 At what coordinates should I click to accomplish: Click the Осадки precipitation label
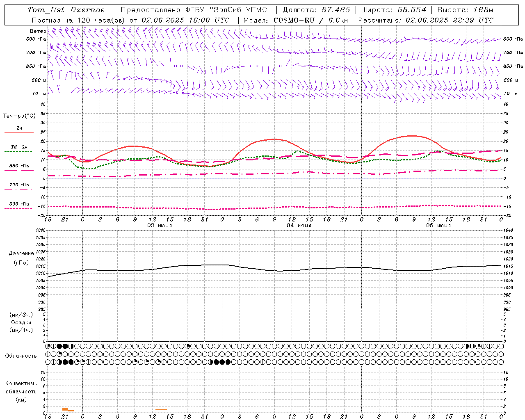tap(21, 322)
